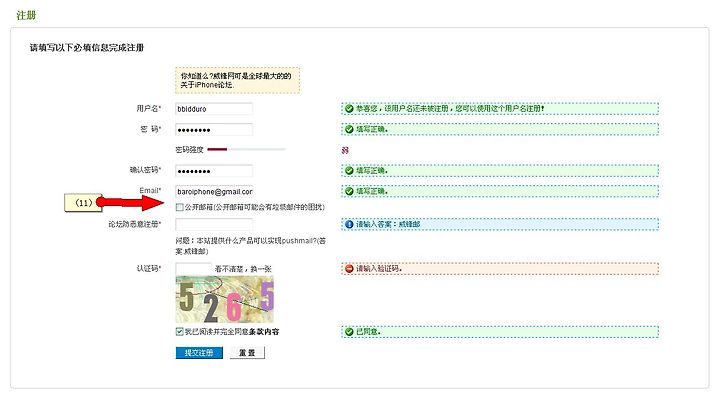Screen dimensions: 720x395
Task: Click the 重置 reset button
Action: pos(247,353)
